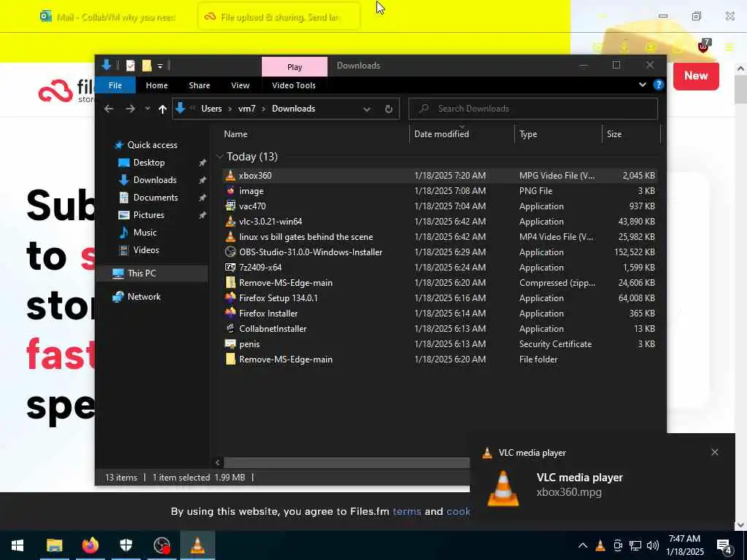Select the image PNG file icon
The height and width of the screenshot is (560, 747).
pos(231,190)
